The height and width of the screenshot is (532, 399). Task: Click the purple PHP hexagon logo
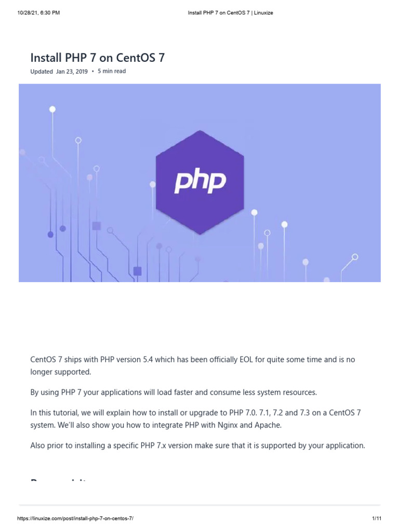click(199, 182)
